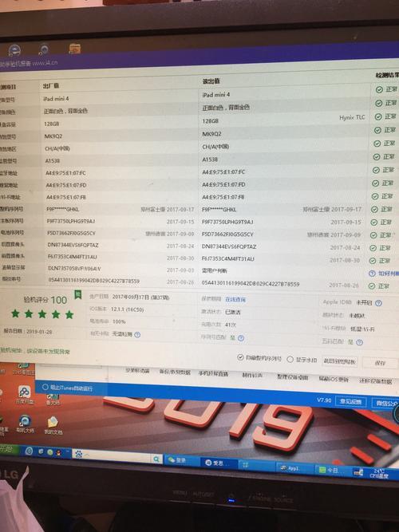Open 迁移设备数据 in the i4 toolbox
Viewport: 399px width, 532px height.
point(375,381)
